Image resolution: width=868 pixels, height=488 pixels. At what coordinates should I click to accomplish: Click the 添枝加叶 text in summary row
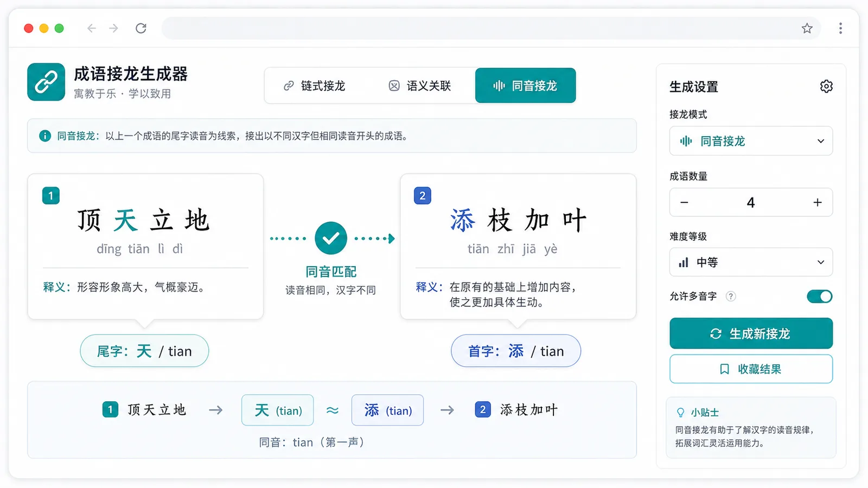point(529,410)
